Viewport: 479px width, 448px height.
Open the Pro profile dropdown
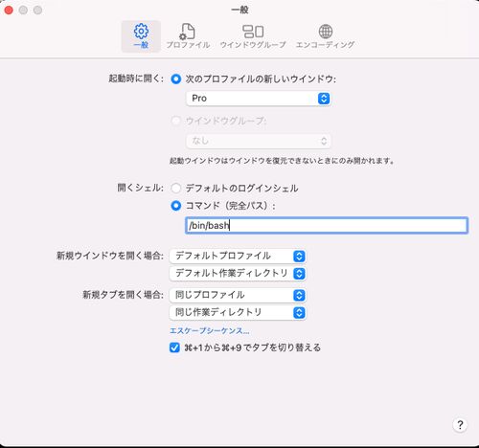(258, 99)
